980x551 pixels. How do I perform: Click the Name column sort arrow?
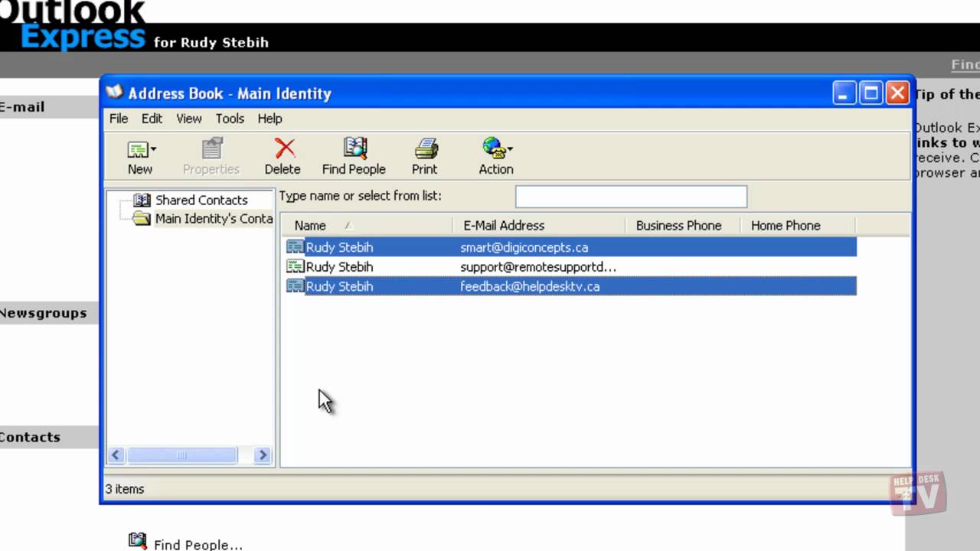[348, 226]
